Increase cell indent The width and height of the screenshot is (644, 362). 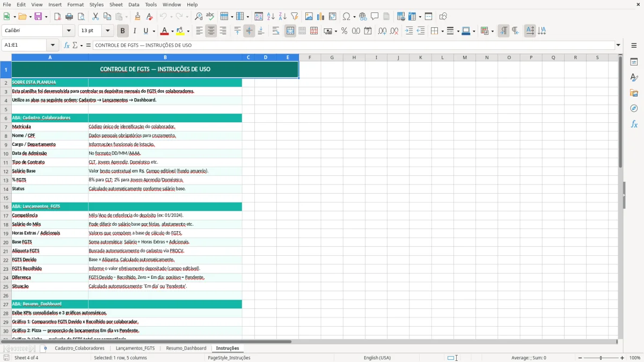click(409, 31)
